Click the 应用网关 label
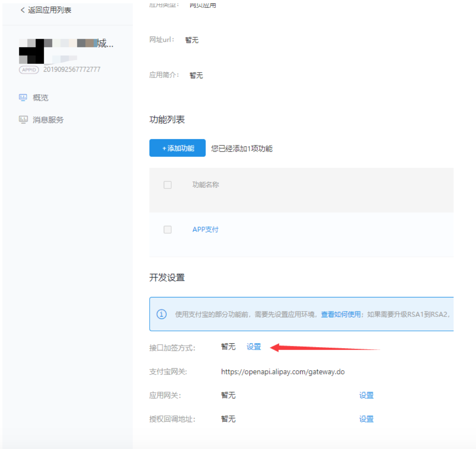 165,395
